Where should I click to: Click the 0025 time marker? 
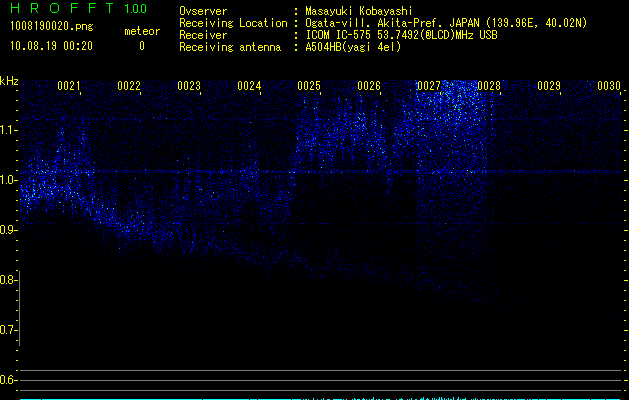pos(309,86)
